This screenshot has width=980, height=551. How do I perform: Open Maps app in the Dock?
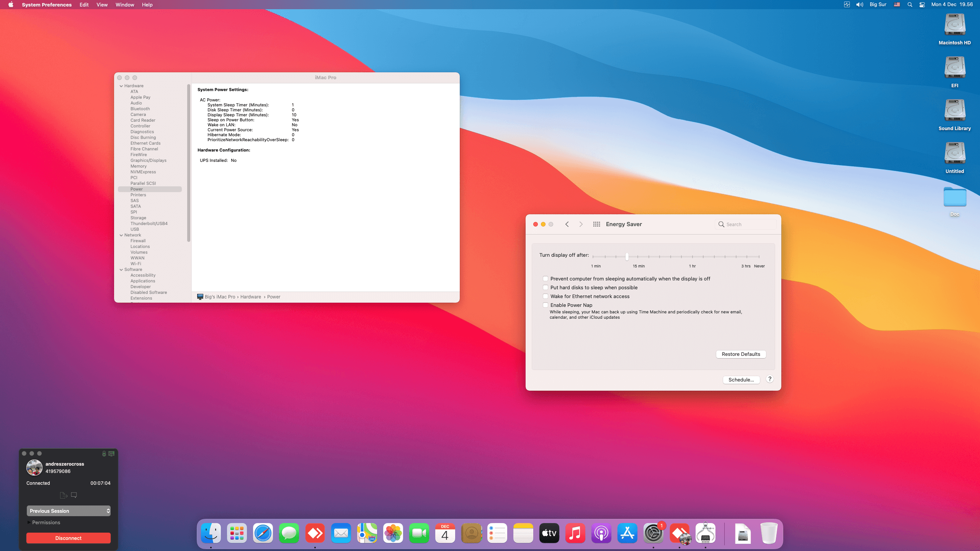click(367, 533)
